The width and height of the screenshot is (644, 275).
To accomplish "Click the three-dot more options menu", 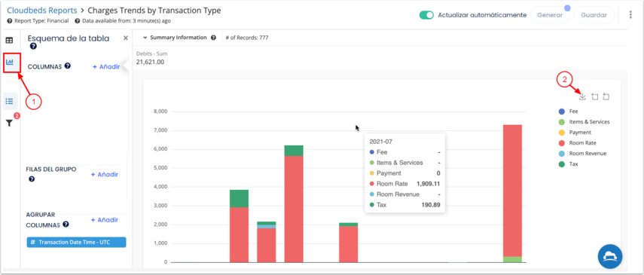I will (x=630, y=15).
